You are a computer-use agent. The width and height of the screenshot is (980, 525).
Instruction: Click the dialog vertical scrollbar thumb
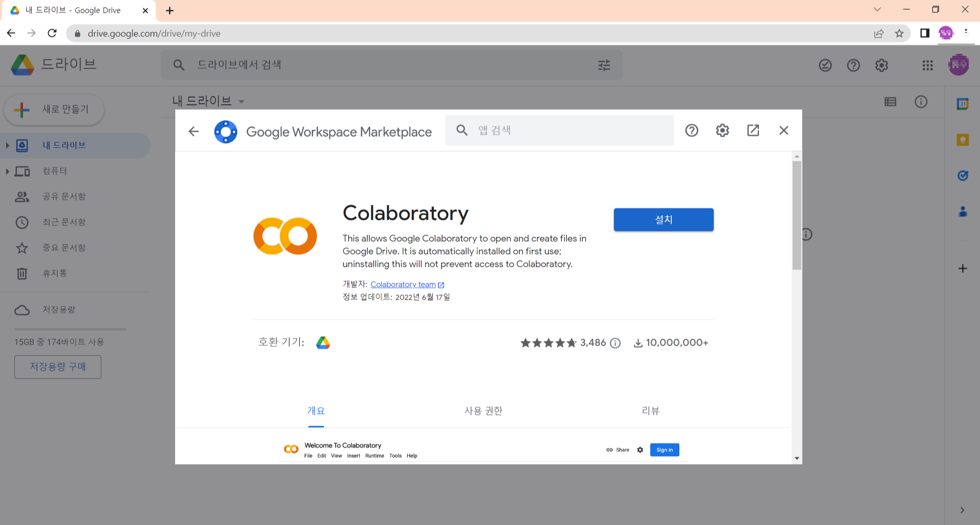(x=797, y=215)
